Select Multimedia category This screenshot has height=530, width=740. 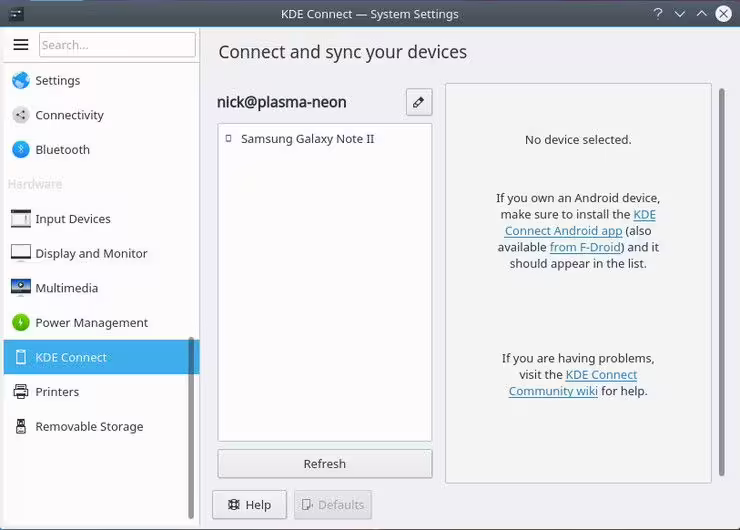[x=101, y=288]
